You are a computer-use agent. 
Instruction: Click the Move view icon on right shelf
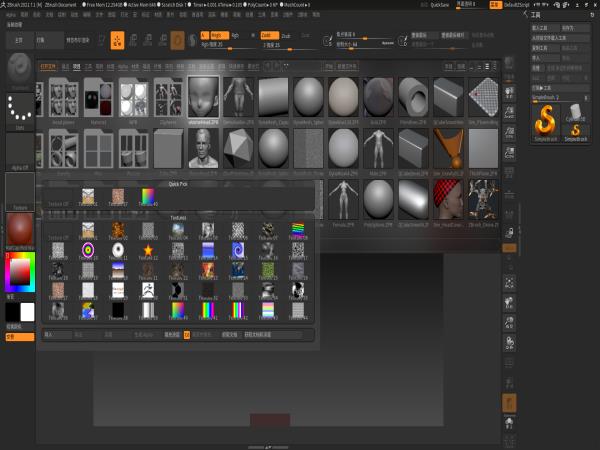tap(509, 303)
